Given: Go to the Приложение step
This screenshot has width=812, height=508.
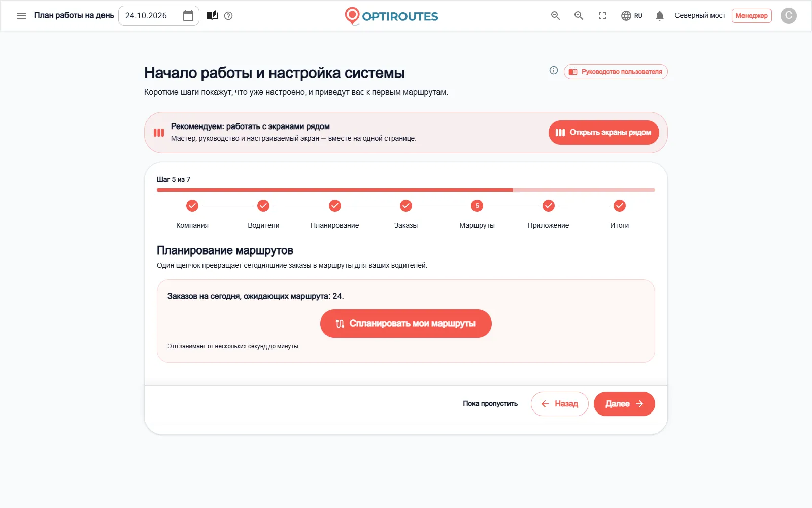Looking at the screenshot, I should pos(548,214).
